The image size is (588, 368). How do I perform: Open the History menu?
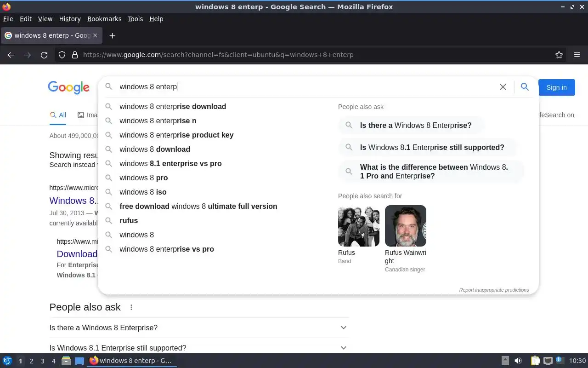click(x=70, y=19)
